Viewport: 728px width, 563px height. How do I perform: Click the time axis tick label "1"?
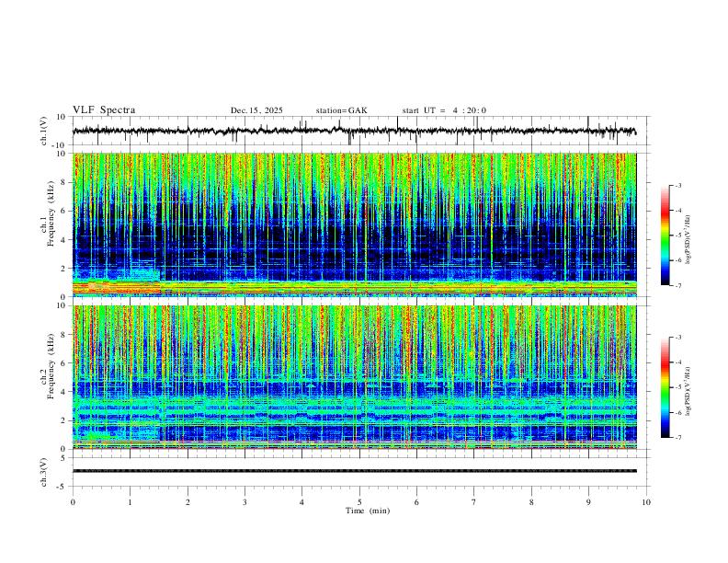[x=130, y=502]
